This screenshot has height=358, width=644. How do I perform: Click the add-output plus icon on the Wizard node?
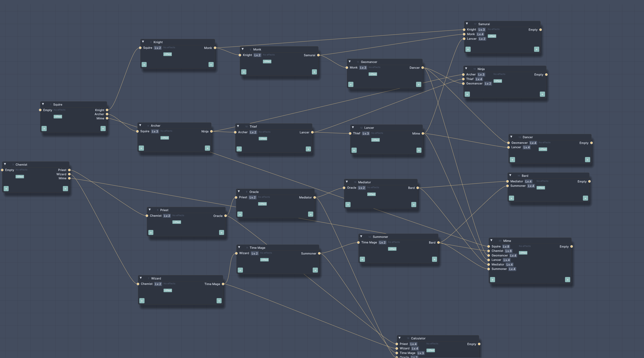pos(219,301)
